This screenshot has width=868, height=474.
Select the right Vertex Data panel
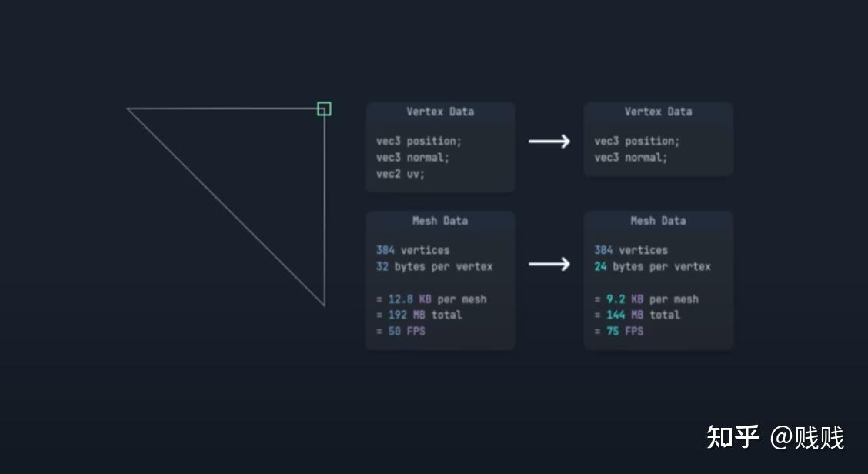point(659,139)
